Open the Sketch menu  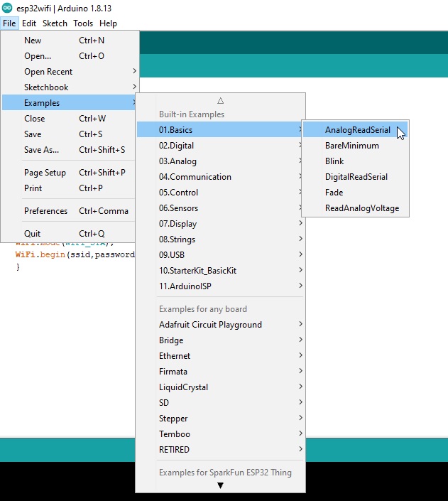[55, 23]
